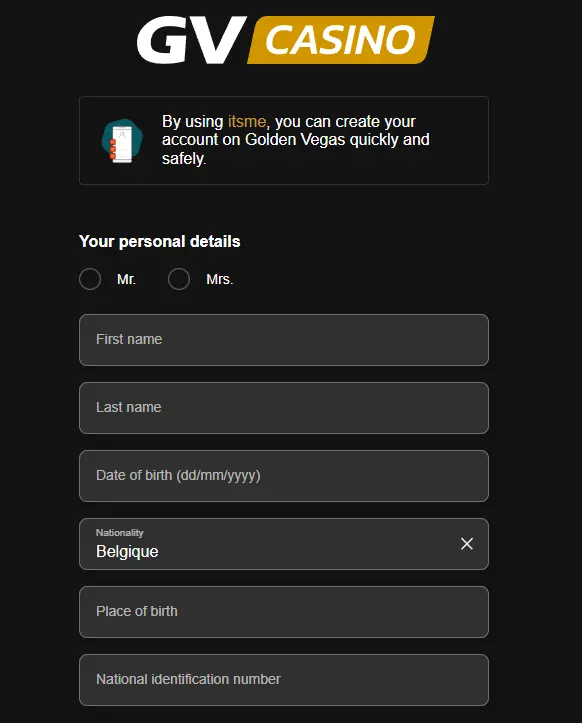Click the National identification number field
The height and width of the screenshot is (723, 582).
284,680
